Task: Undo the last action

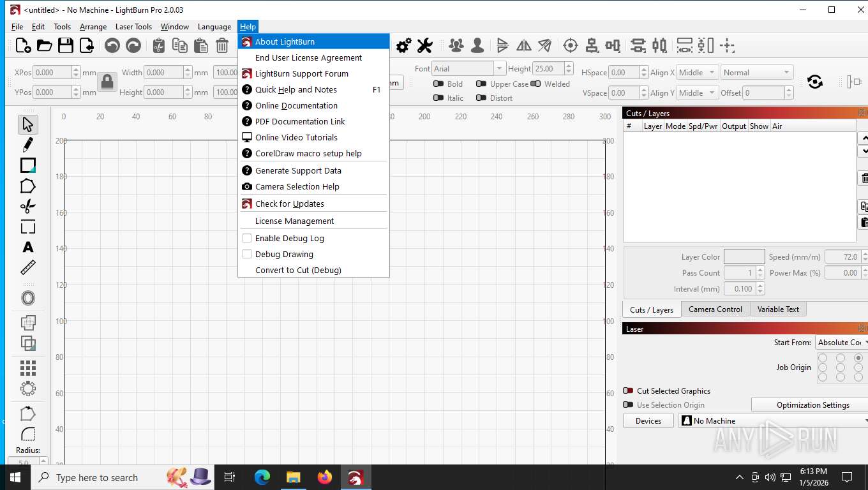Action: [x=112, y=45]
